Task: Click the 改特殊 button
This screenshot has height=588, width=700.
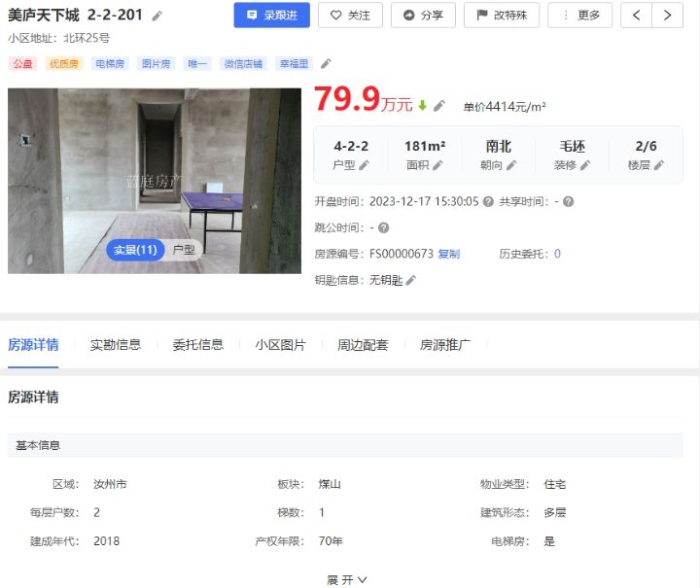Action: click(502, 16)
